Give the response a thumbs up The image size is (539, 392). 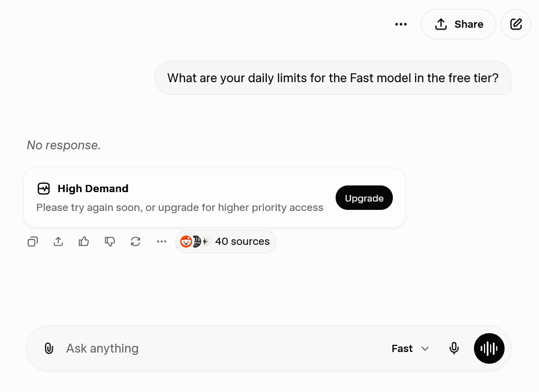[84, 242]
